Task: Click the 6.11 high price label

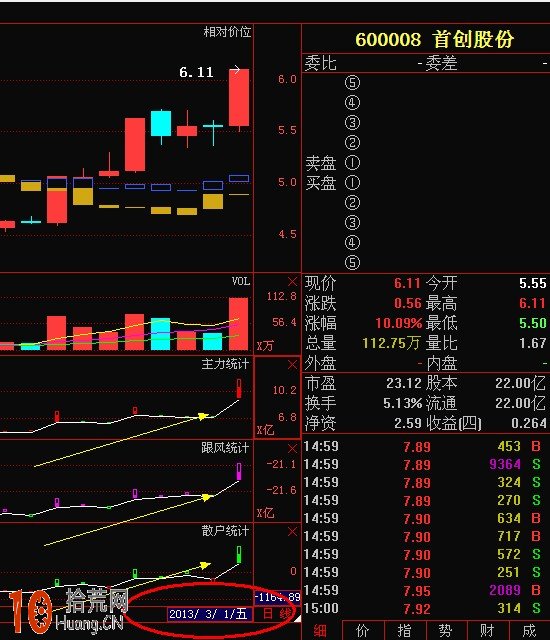Action: click(196, 72)
